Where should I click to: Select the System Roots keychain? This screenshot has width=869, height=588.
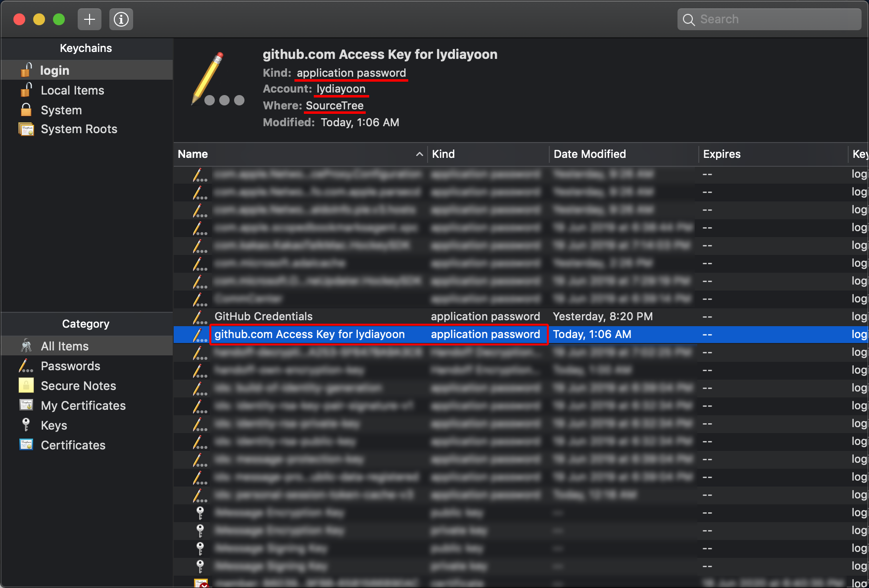click(87, 129)
